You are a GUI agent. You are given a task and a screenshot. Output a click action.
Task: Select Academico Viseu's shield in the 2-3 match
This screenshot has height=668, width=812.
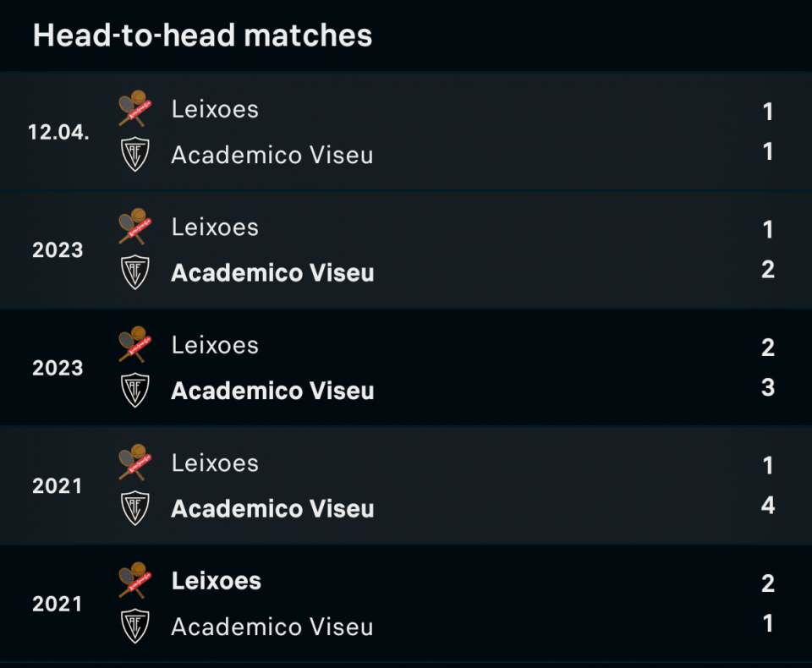pos(134,390)
